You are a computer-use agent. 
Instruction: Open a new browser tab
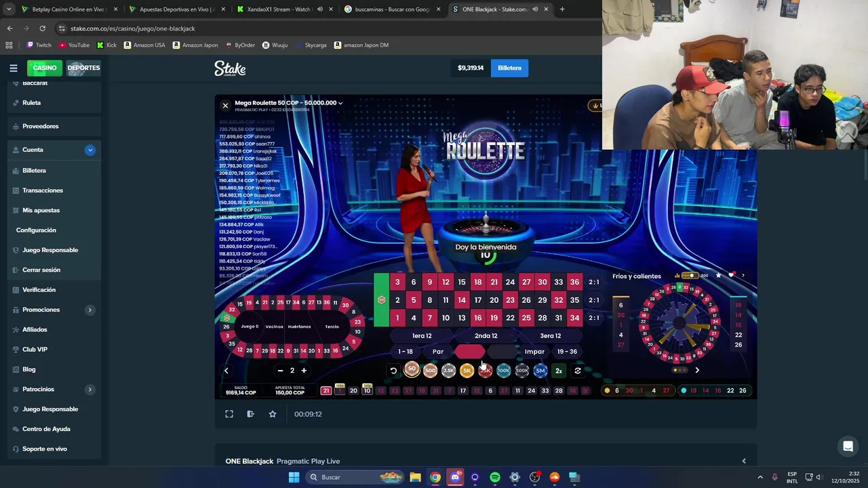pos(562,9)
